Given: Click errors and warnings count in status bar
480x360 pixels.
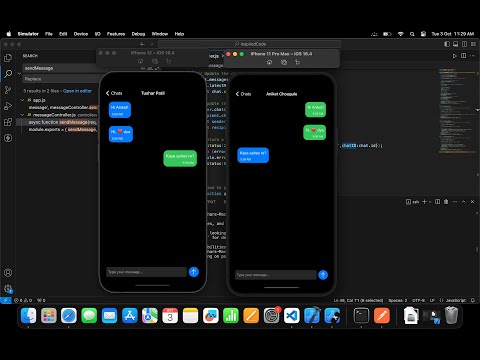Looking at the screenshot, I should tap(23, 300).
